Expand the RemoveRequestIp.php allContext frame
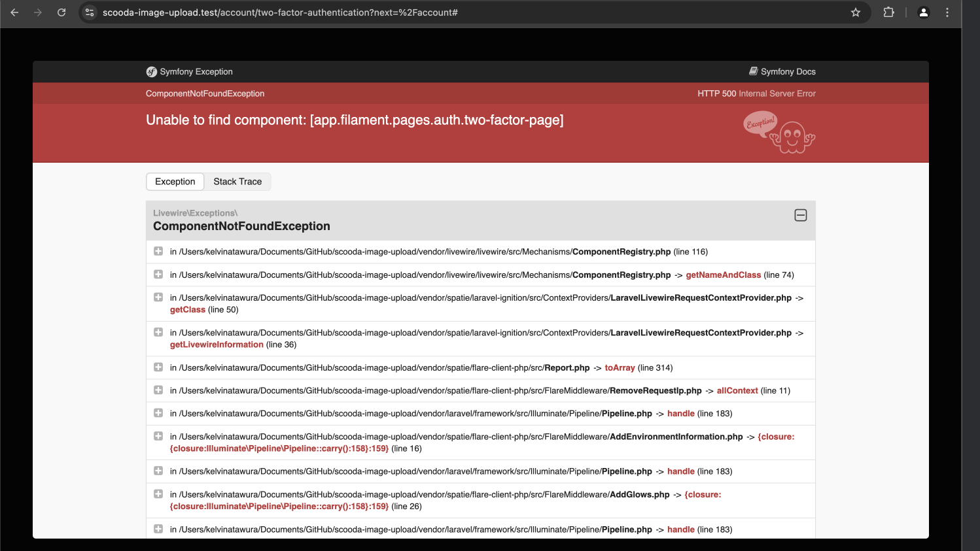The image size is (980, 551). point(158,390)
